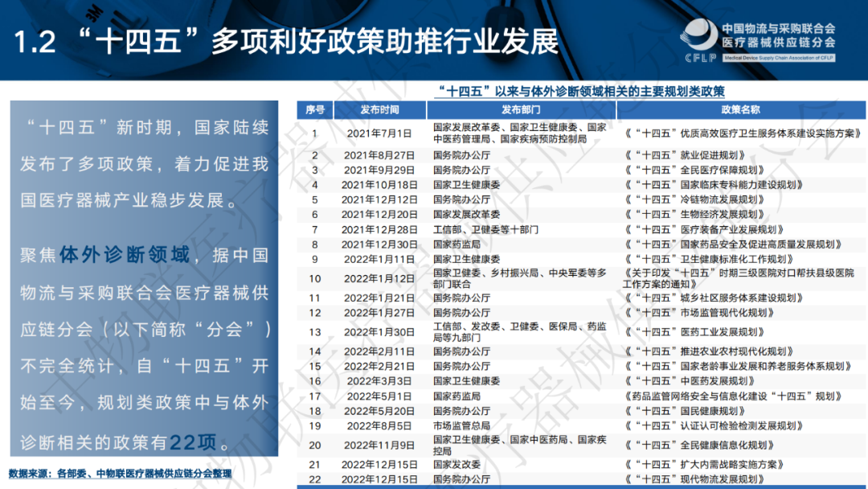Select the underlined table title above the policy table
868x489 pixels.
[x=579, y=91]
